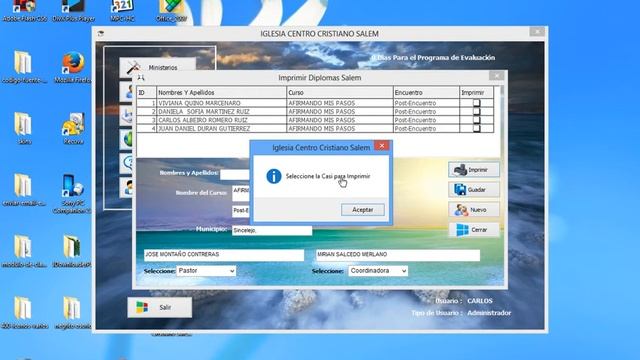Click the Cerrar button with Windows logo

(x=473, y=229)
